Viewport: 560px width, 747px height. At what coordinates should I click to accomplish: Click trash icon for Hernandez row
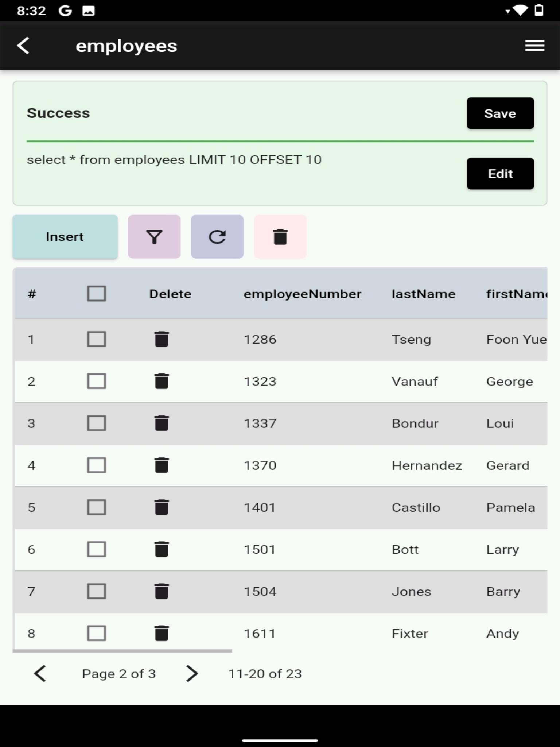point(162,465)
